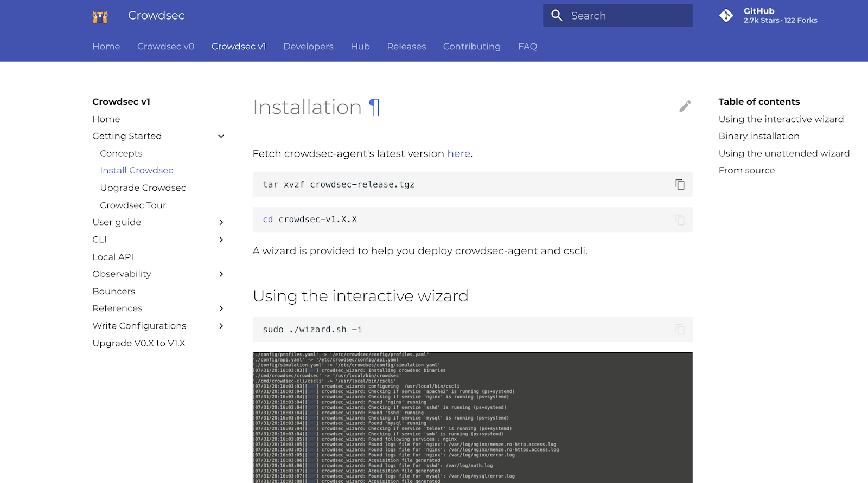868x483 pixels.
Task: Open the Contributing tab
Action: point(472,47)
